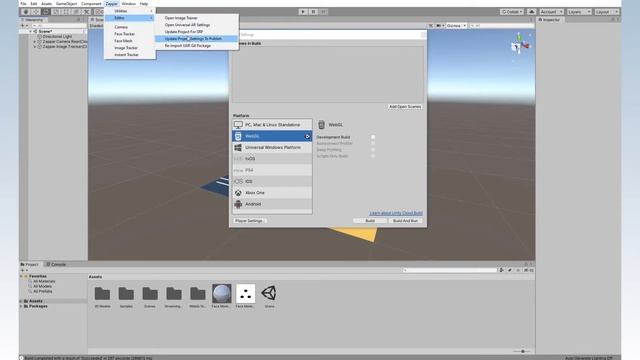Click the Player Settings button

(249, 221)
